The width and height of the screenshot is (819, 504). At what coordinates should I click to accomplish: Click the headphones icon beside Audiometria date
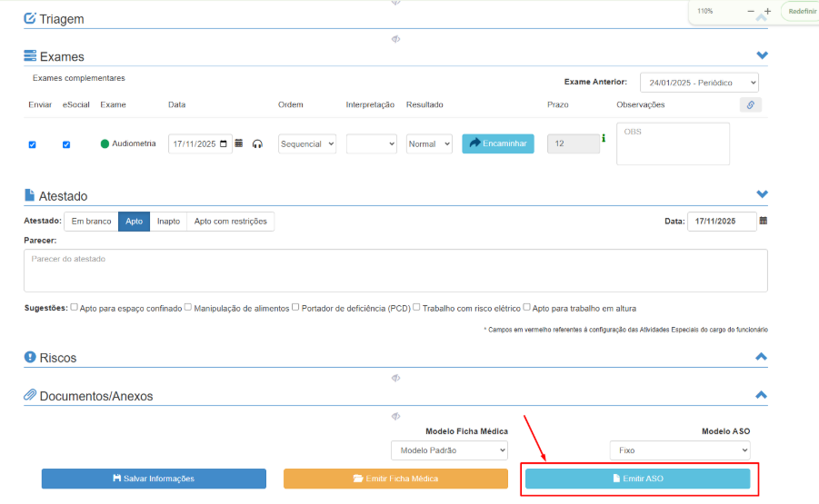pyautogui.click(x=257, y=143)
